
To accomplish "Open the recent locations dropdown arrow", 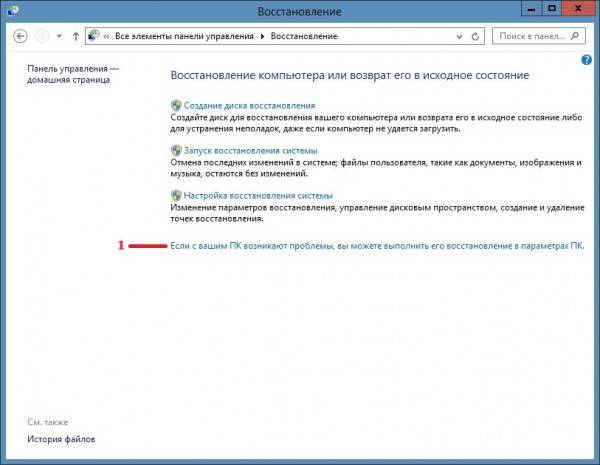I will [59, 36].
